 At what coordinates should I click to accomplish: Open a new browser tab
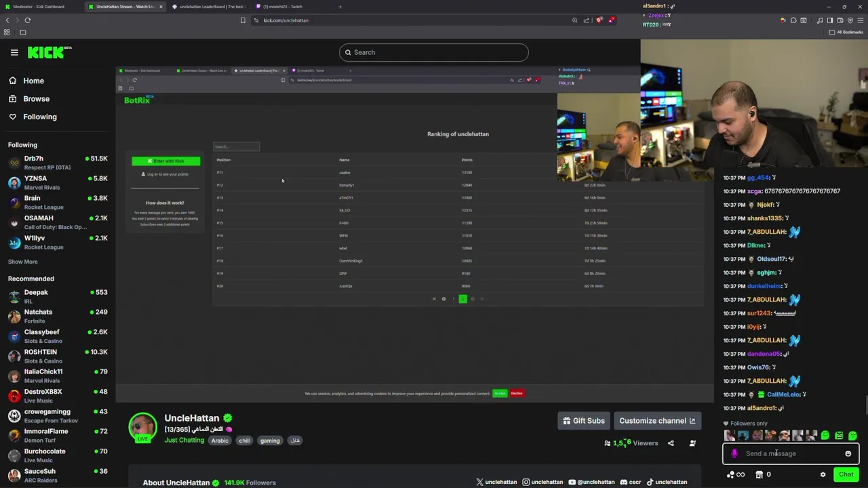340,7
